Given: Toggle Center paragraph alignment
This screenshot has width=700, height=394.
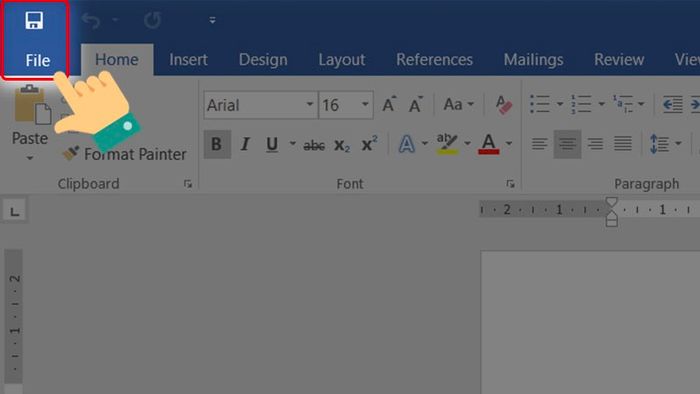Looking at the screenshot, I should point(567,144).
